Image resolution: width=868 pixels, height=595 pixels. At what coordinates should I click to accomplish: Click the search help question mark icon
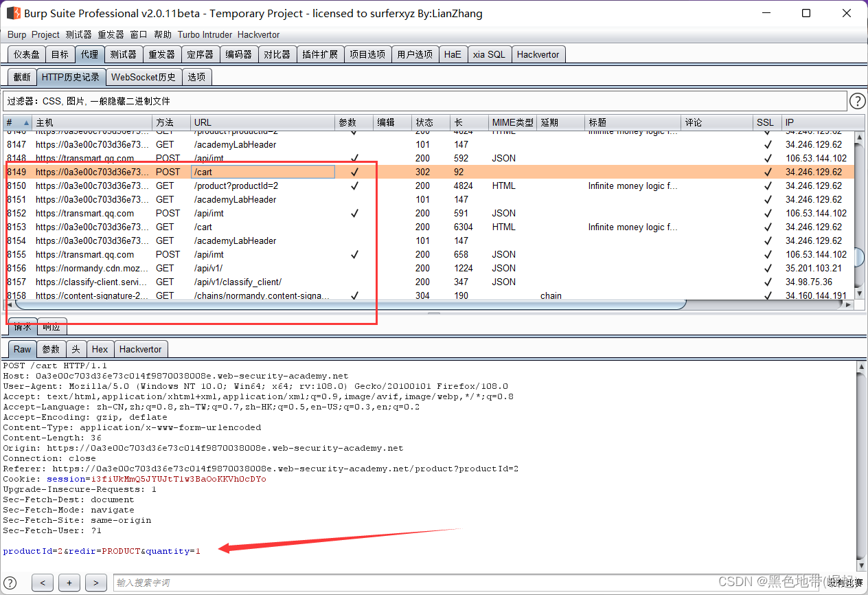pos(10,583)
